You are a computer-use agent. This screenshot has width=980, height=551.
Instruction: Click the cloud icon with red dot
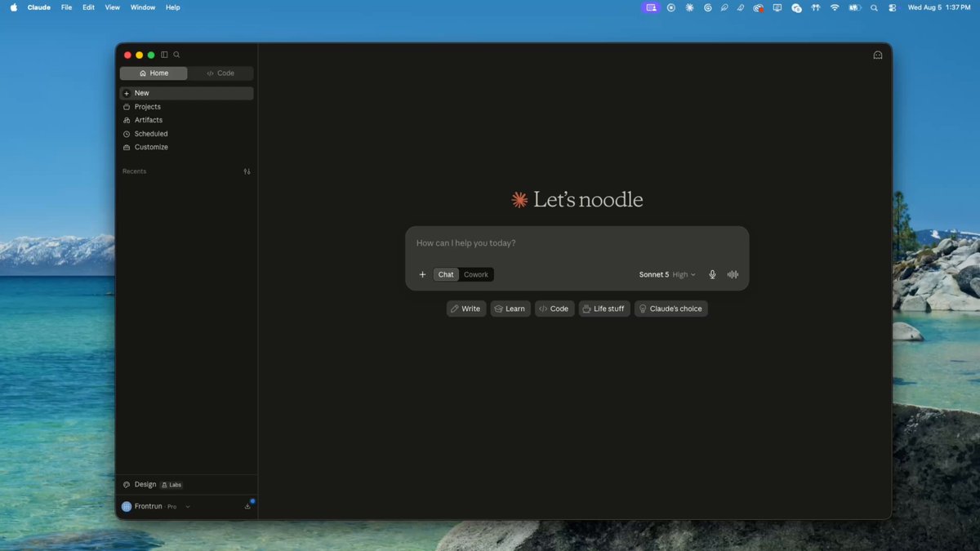[x=759, y=7]
